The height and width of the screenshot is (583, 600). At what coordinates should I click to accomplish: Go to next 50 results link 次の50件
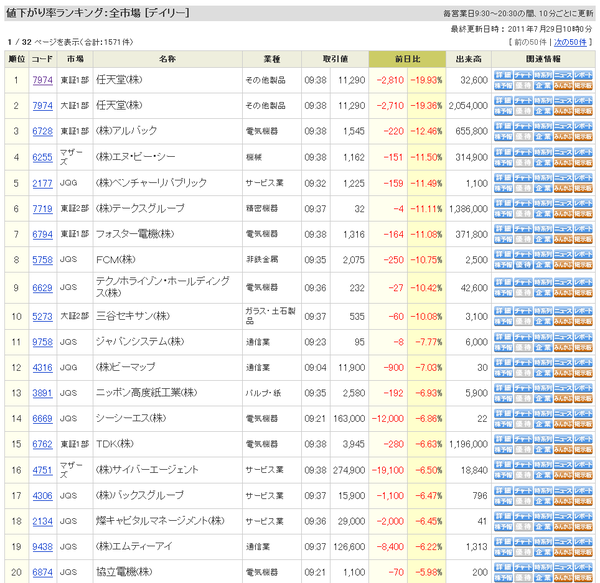[x=570, y=42]
